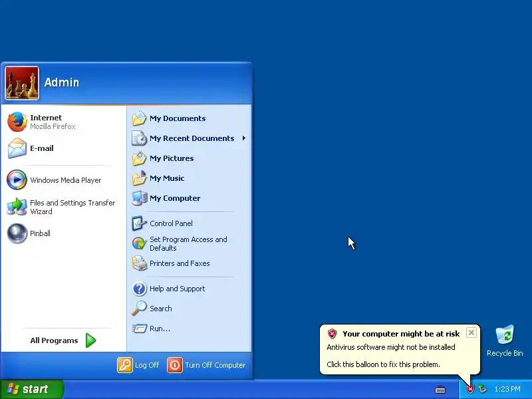This screenshot has height=399, width=532.
Task: Click the E-mail envelope icon
Action: (17, 148)
